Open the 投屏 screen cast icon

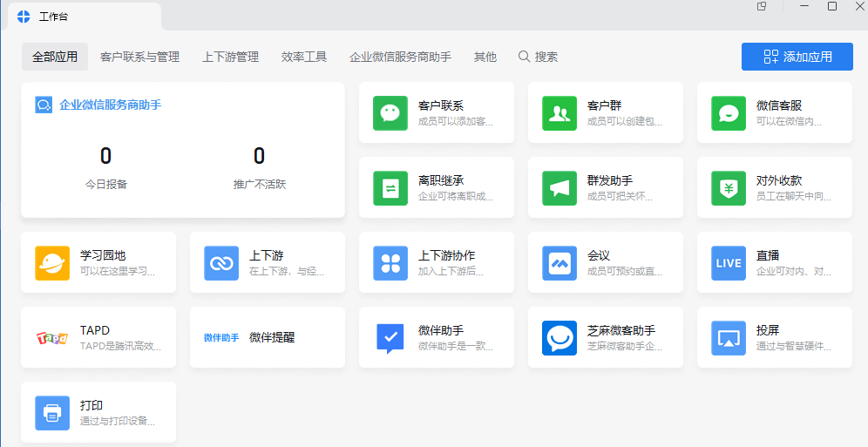click(729, 338)
